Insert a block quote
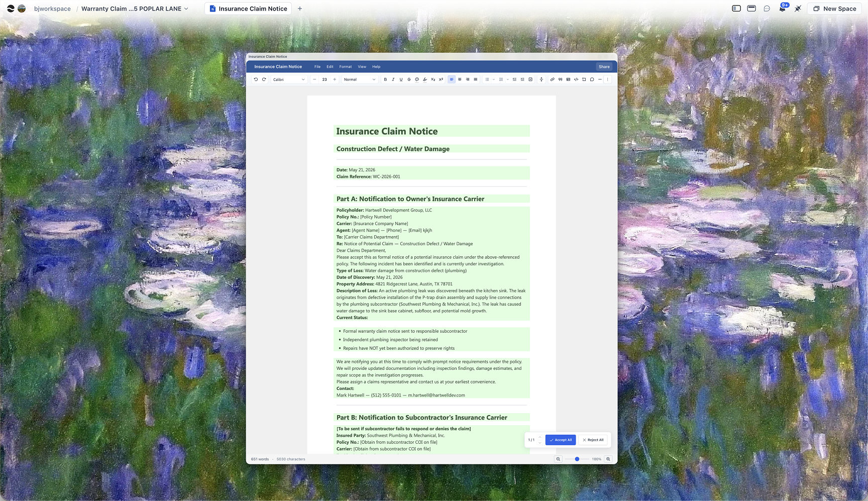The width and height of the screenshot is (868, 501). (560, 79)
